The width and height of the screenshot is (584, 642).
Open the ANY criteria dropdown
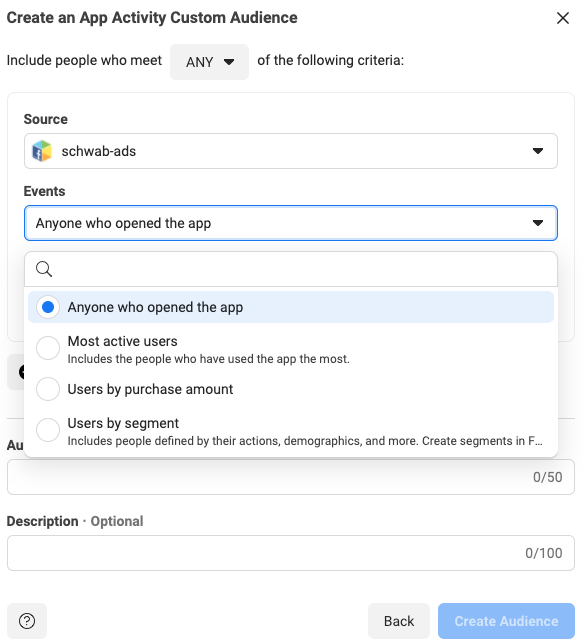coord(209,62)
